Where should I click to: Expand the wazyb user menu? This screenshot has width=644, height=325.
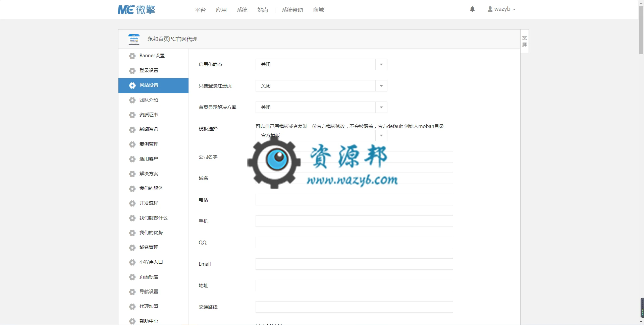(501, 9)
